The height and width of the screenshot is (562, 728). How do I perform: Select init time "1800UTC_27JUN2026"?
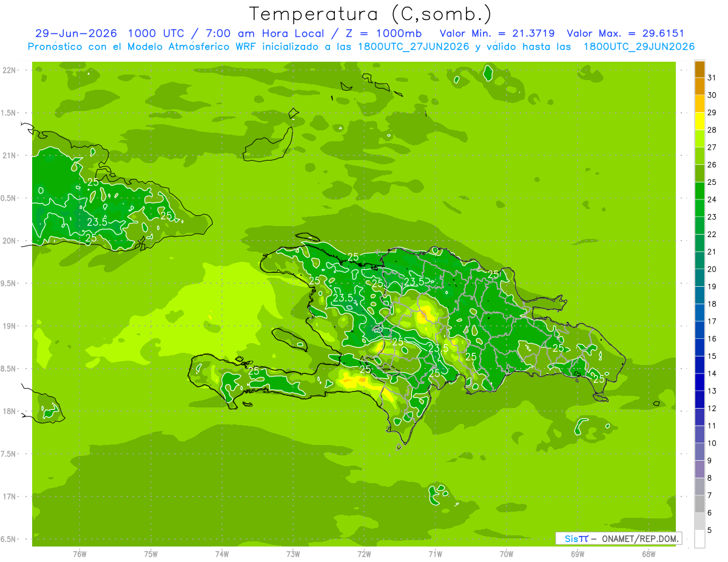point(411,47)
